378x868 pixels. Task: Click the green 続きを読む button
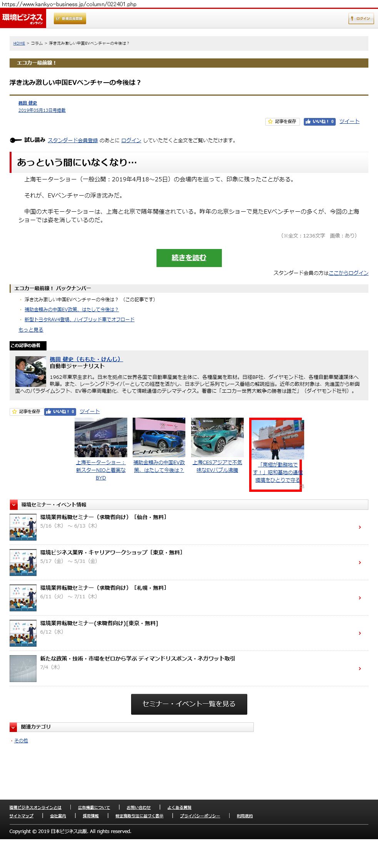pos(189,258)
